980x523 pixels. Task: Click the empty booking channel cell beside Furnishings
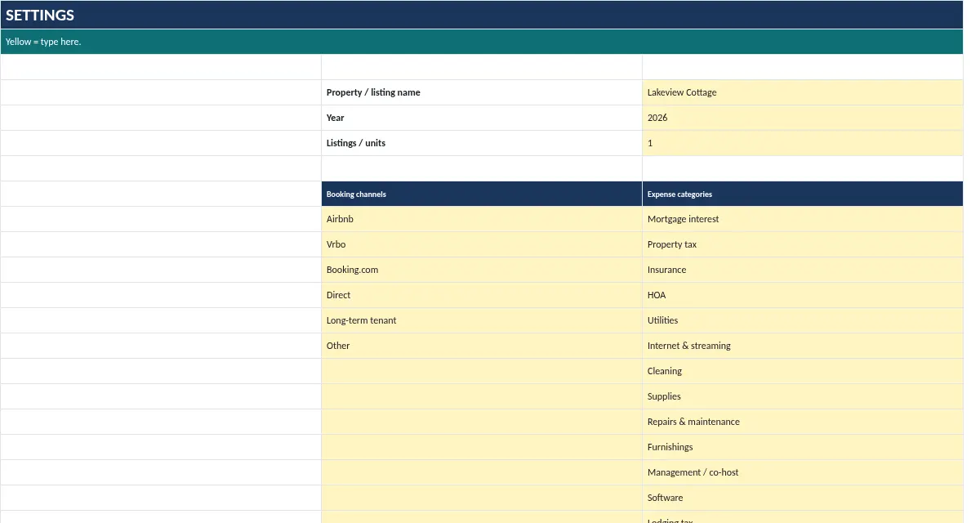pyautogui.click(x=482, y=447)
